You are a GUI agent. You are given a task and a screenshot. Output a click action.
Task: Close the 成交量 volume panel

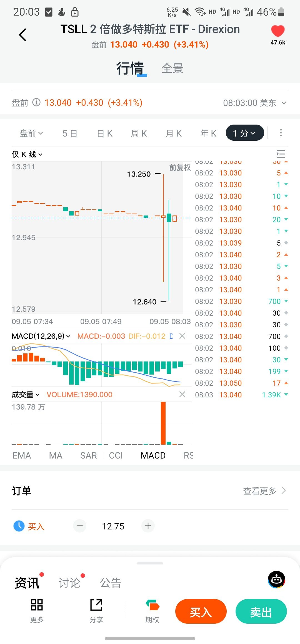(x=182, y=394)
